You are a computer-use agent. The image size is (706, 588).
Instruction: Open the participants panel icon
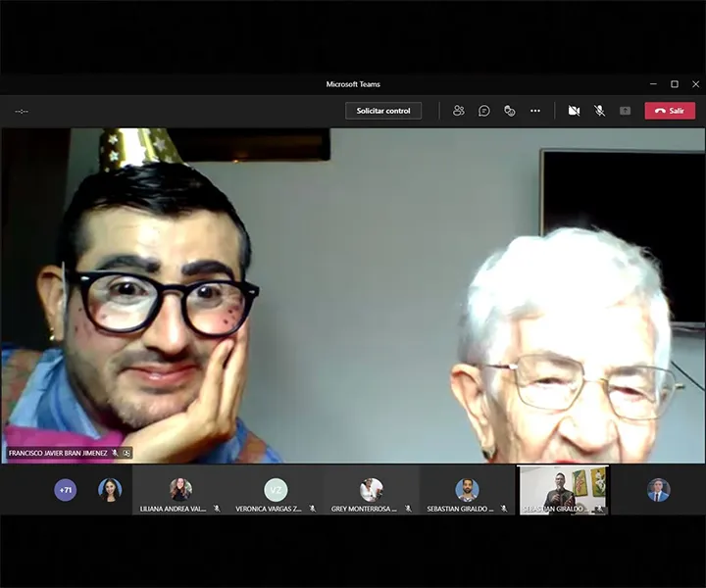pyautogui.click(x=458, y=111)
